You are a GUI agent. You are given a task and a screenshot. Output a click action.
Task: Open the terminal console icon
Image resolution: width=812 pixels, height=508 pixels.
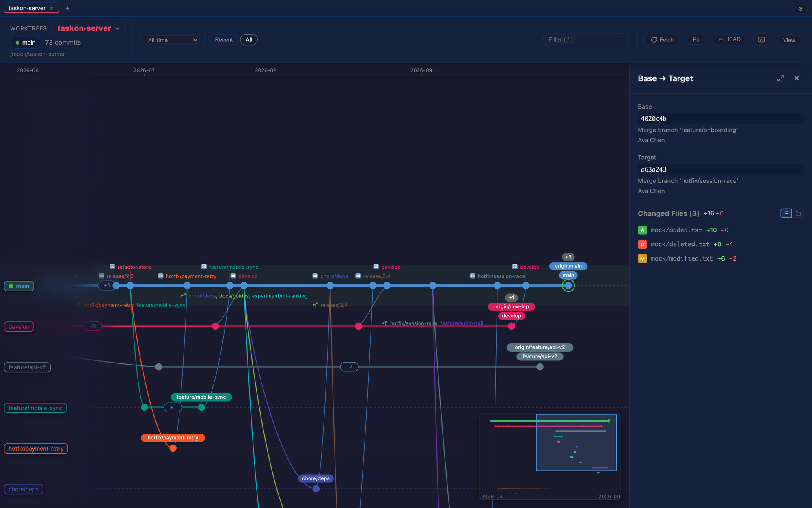(762, 40)
